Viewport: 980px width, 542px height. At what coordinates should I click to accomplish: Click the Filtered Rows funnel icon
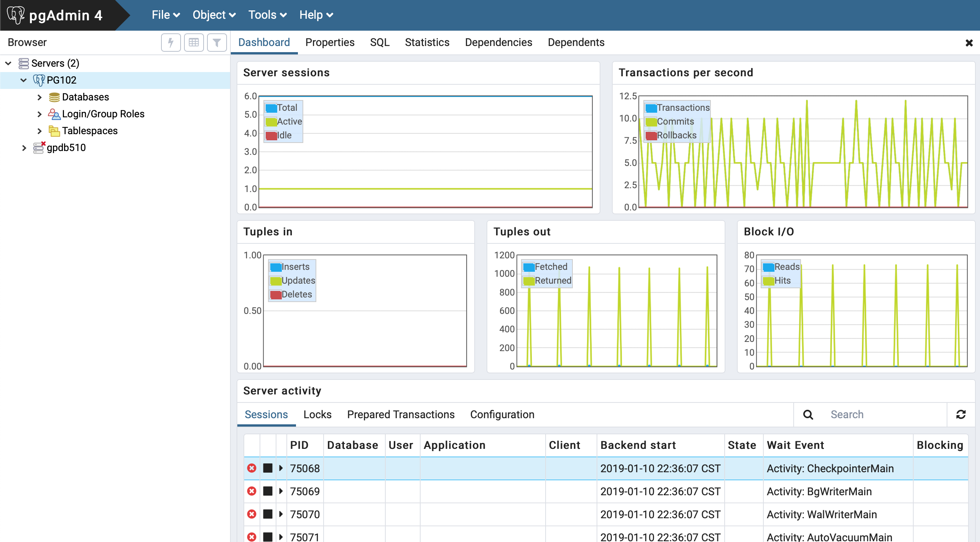(217, 42)
